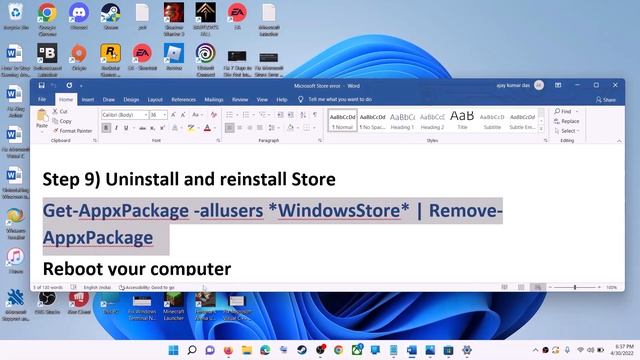Select Align Left

pos(230,128)
